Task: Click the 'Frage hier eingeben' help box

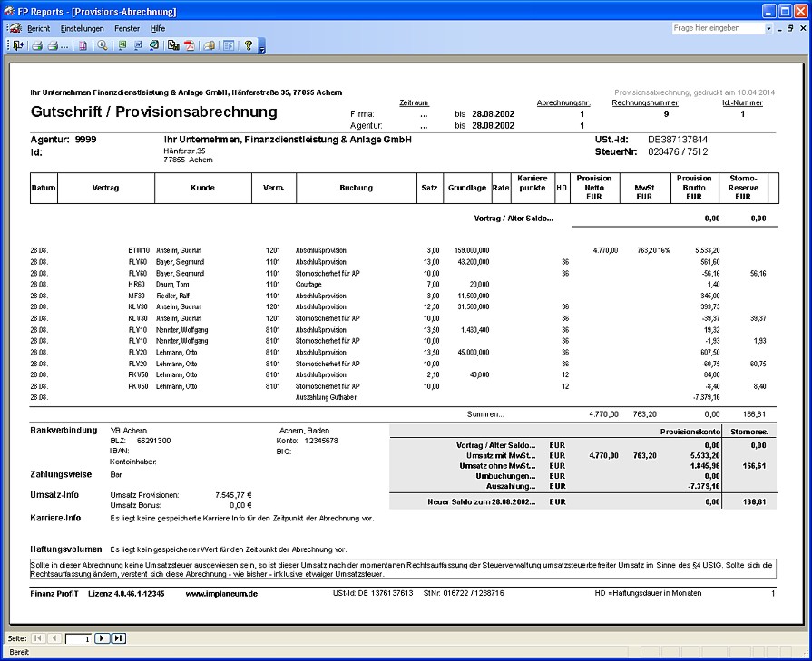Action: [717, 28]
